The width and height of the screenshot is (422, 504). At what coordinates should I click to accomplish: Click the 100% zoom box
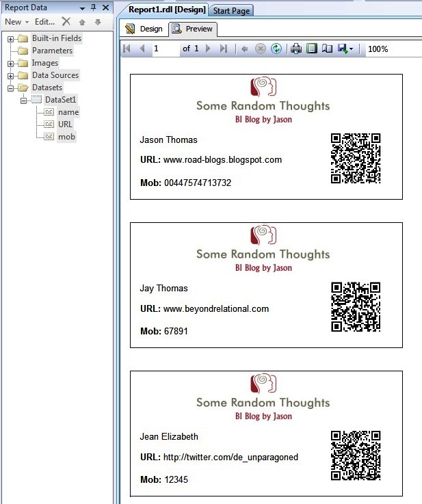point(393,49)
